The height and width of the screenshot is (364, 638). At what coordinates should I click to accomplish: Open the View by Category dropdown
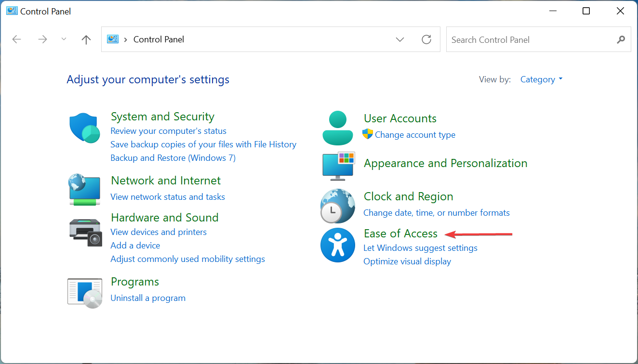point(541,79)
